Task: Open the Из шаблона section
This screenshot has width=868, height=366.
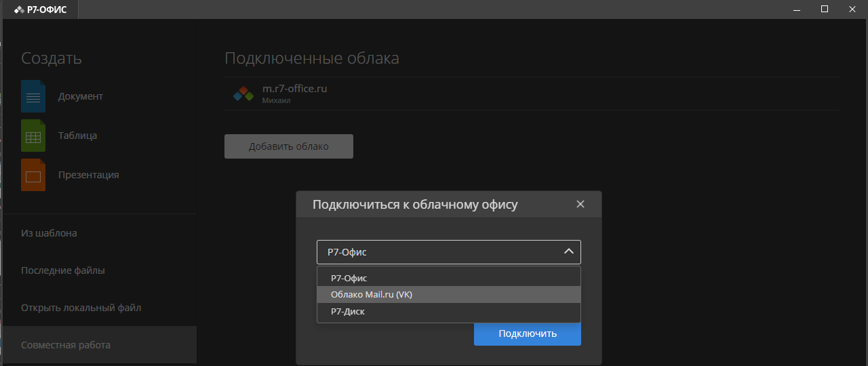Action: pos(99,233)
